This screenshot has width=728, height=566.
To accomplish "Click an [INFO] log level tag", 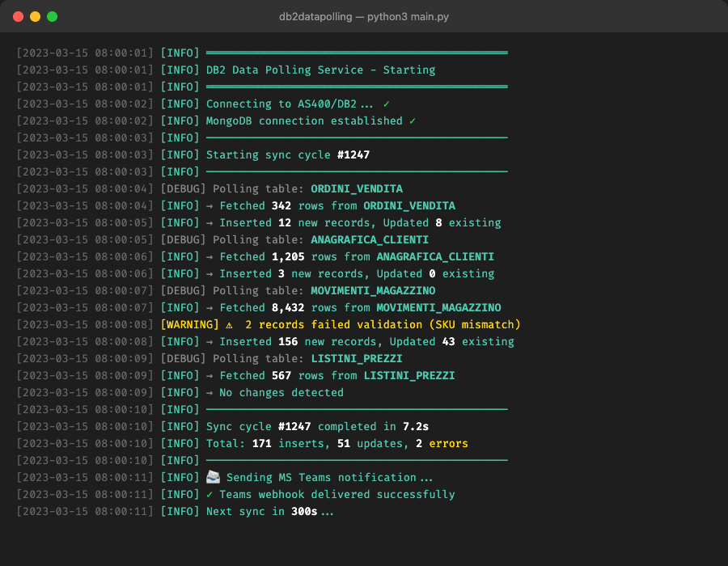I will 180,205.
